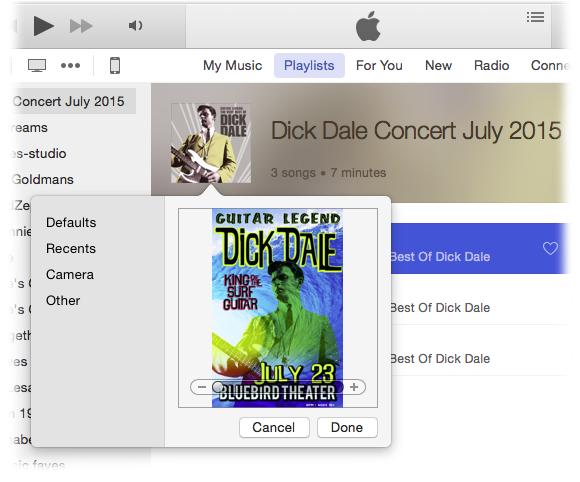Open the For You tab
Viewport: 580px width, 482px height.
[379, 65]
